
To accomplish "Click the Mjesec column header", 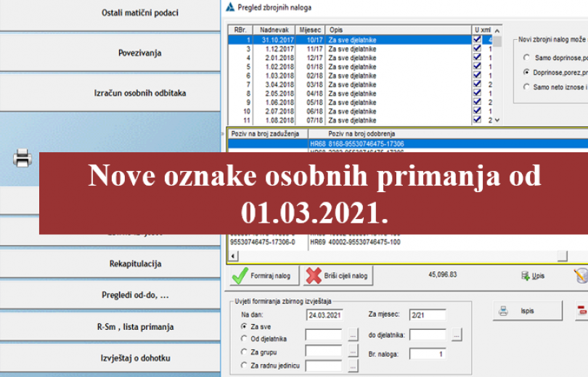I will click(x=311, y=30).
